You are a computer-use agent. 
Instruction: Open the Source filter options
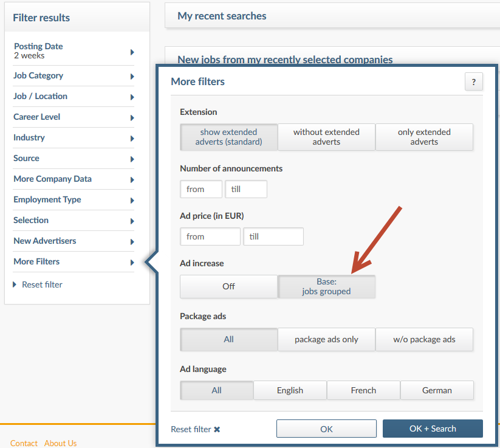pos(132,159)
